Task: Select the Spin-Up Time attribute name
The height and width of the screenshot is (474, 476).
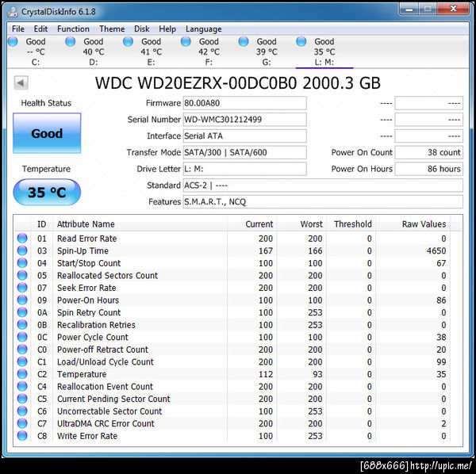Action: (83, 250)
